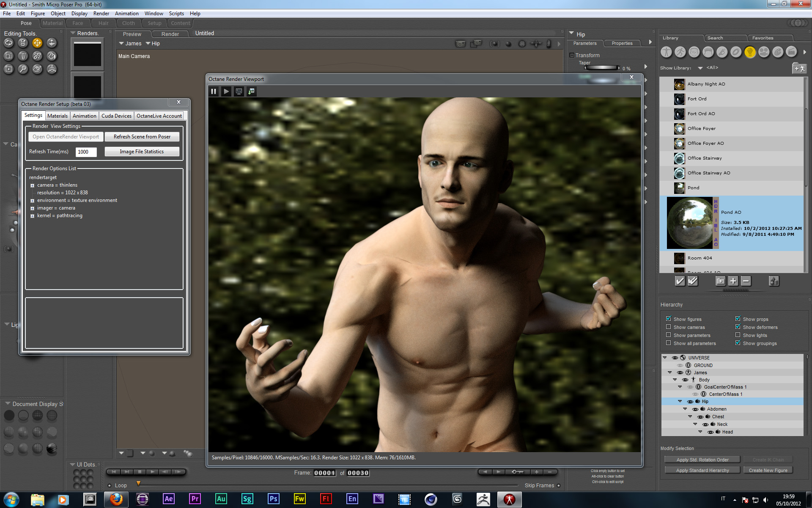The width and height of the screenshot is (812, 508).
Task: Toggle visibility eye of Abdomen
Action: pos(695,409)
